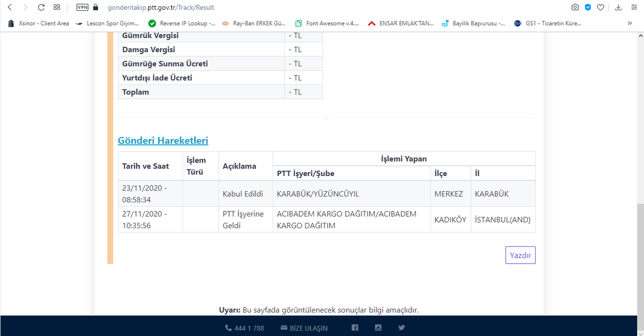Select the KADIKÖY district cell
644x336 pixels.
451,220
